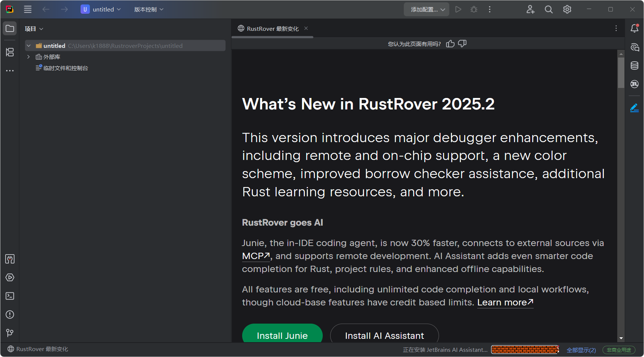Screen dimensions: 644x357
Task: Open Search Everywhere magnifier
Action: click(549, 9)
